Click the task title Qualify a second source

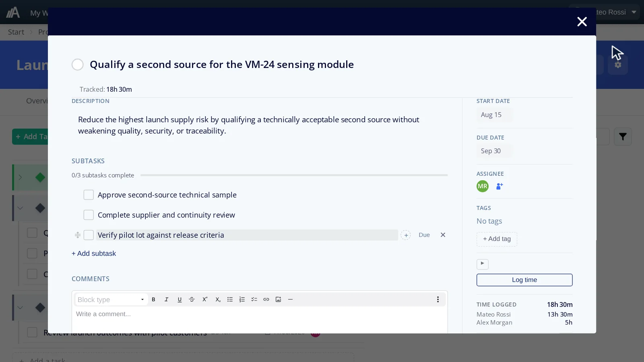point(222,64)
